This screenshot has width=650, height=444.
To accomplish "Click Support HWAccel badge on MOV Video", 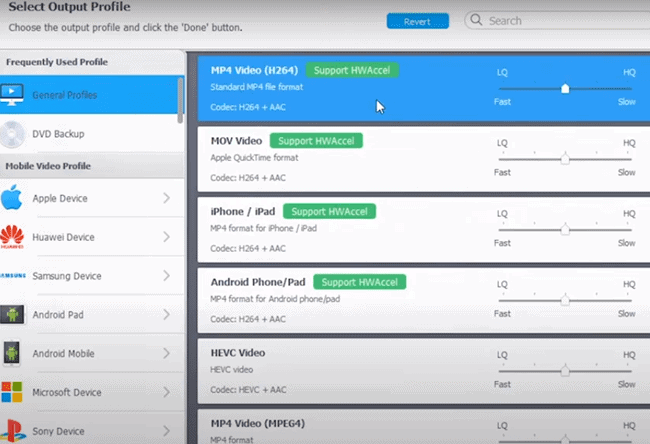I will pyautogui.click(x=316, y=141).
